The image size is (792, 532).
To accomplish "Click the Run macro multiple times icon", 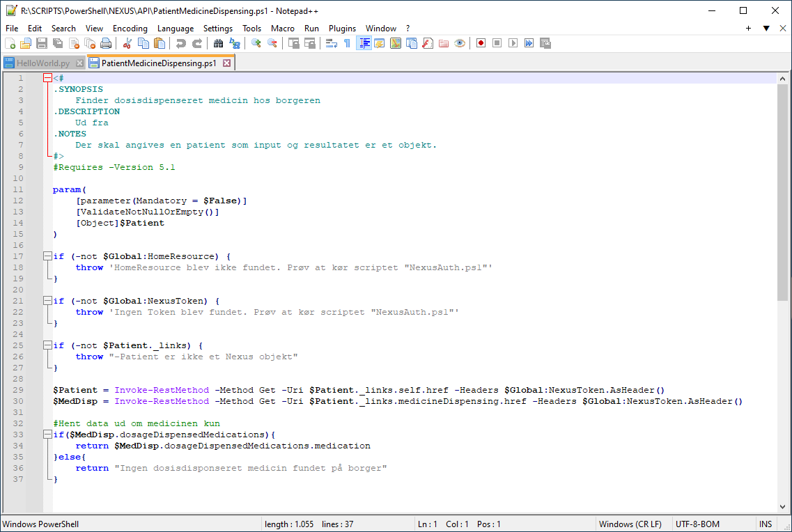I will click(529, 43).
